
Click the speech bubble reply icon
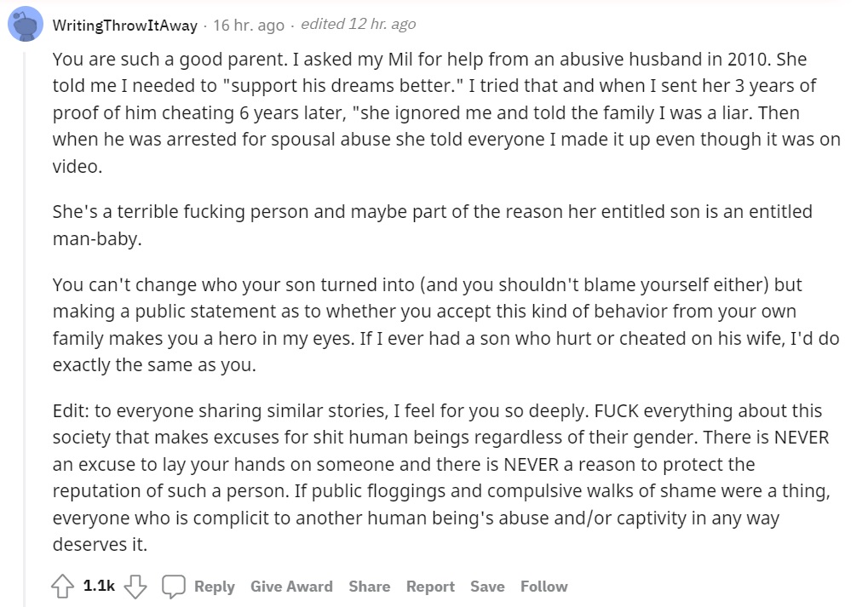click(173, 587)
